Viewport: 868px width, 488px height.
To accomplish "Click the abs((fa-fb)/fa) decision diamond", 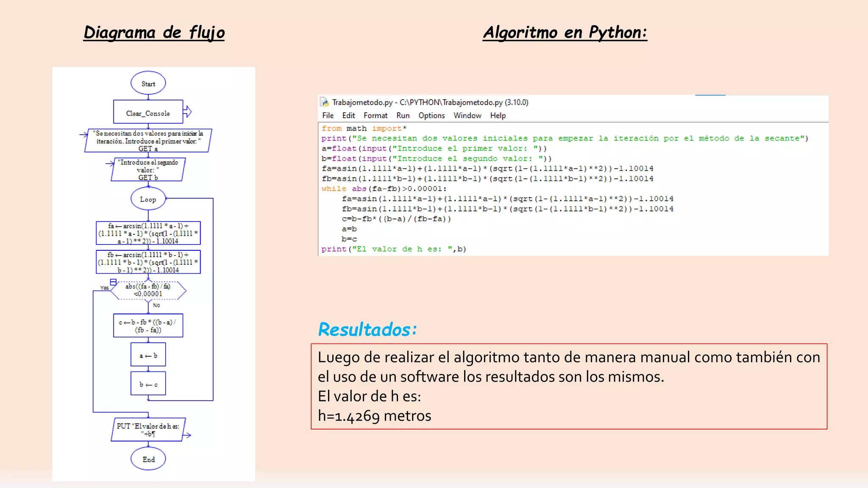I will pyautogui.click(x=148, y=291).
